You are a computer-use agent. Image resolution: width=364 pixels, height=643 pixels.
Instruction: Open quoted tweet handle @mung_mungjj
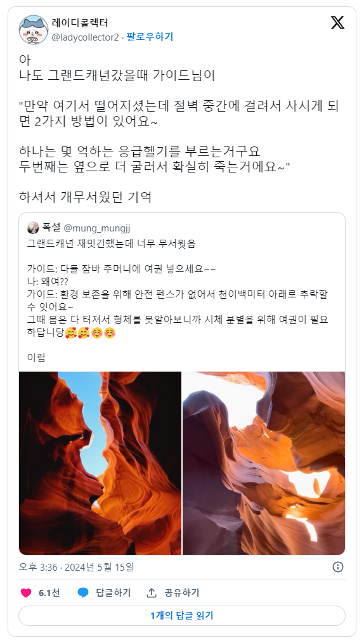97,228
